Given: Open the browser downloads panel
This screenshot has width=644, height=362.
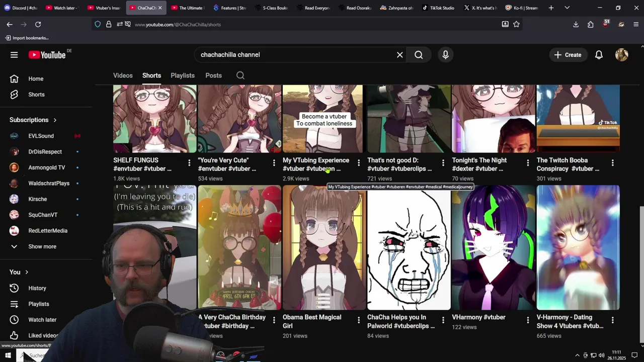Looking at the screenshot, I should coord(576,24).
